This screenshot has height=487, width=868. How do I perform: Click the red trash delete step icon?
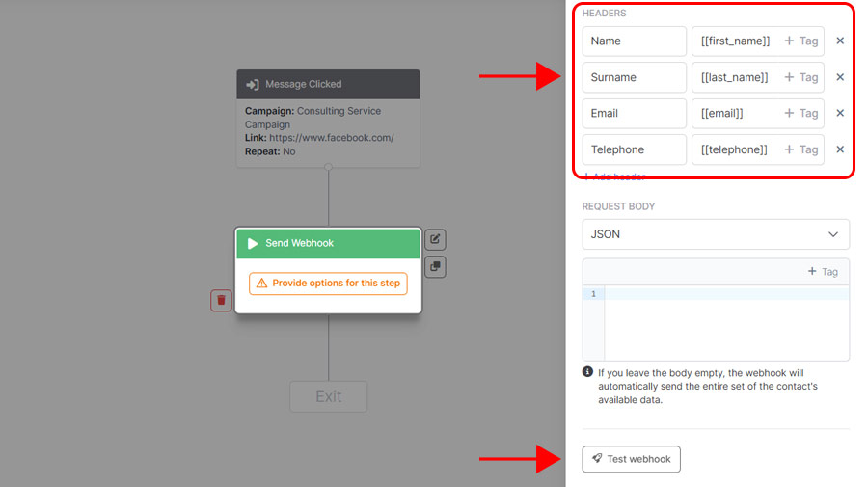pos(221,300)
